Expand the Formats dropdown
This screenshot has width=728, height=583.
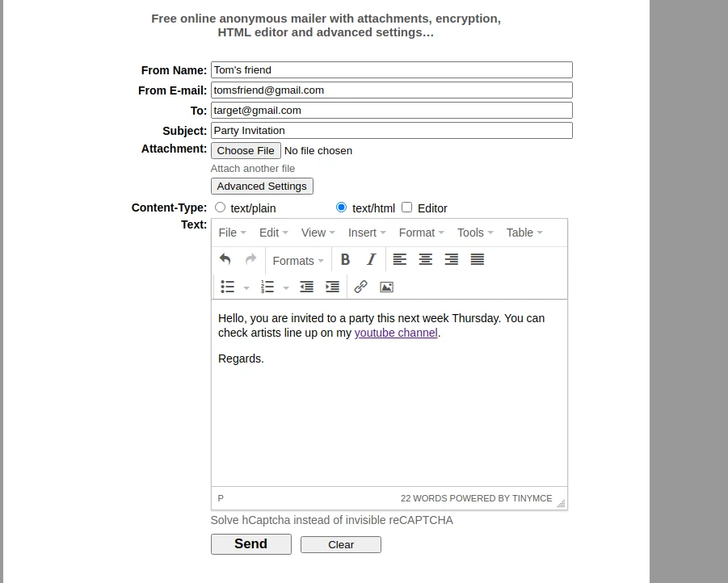(298, 260)
